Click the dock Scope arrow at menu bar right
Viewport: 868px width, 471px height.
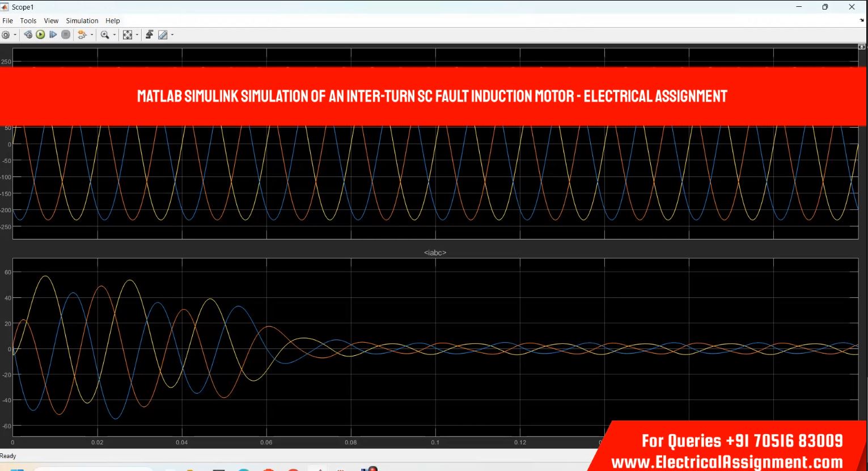(x=862, y=20)
